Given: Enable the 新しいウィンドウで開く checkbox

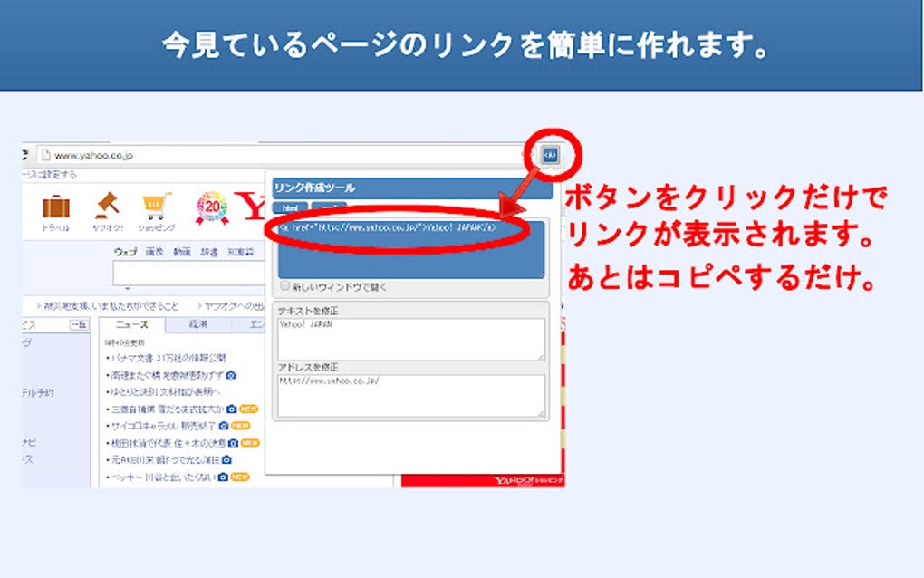Looking at the screenshot, I should [x=284, y=285].
